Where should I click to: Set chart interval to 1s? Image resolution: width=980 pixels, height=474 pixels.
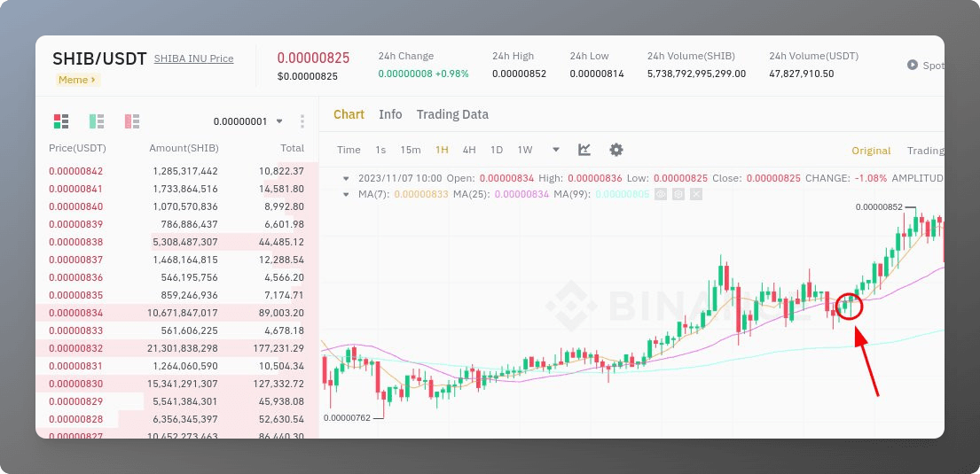coord(380,150)
